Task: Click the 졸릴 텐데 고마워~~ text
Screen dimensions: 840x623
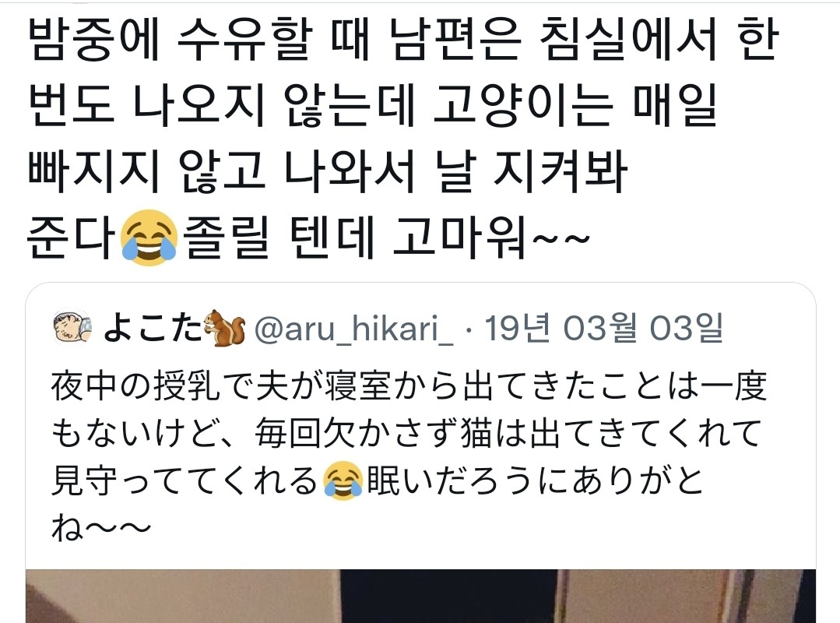Action: coord(386,238)
